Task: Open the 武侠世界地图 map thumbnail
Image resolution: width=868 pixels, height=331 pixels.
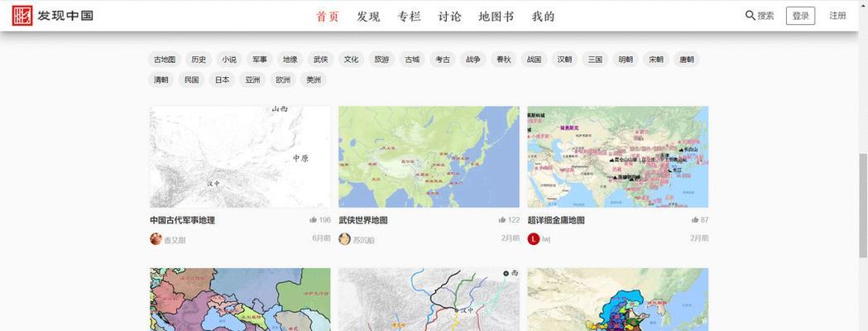Action: (x=429, y=157)
